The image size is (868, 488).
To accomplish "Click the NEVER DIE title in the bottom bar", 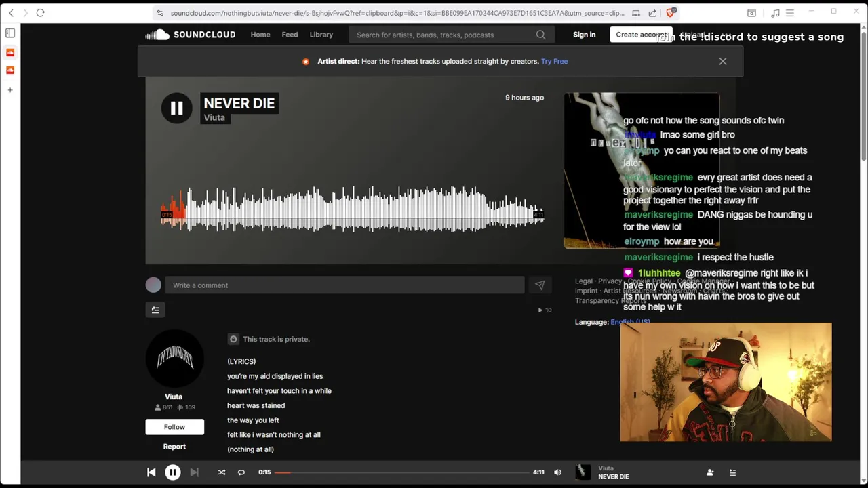I will coord(614,476).
